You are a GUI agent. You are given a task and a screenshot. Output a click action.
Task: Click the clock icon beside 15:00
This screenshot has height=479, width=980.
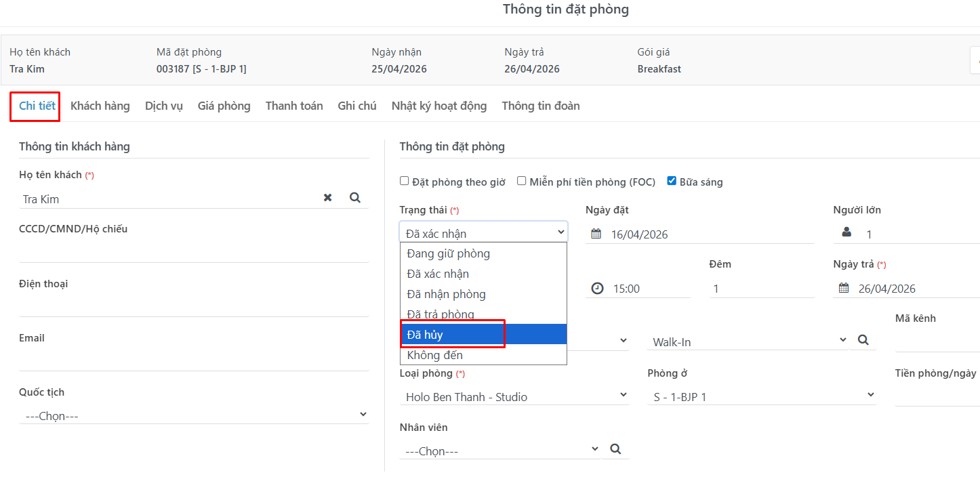pyautogui.click(x=597, y=288)
